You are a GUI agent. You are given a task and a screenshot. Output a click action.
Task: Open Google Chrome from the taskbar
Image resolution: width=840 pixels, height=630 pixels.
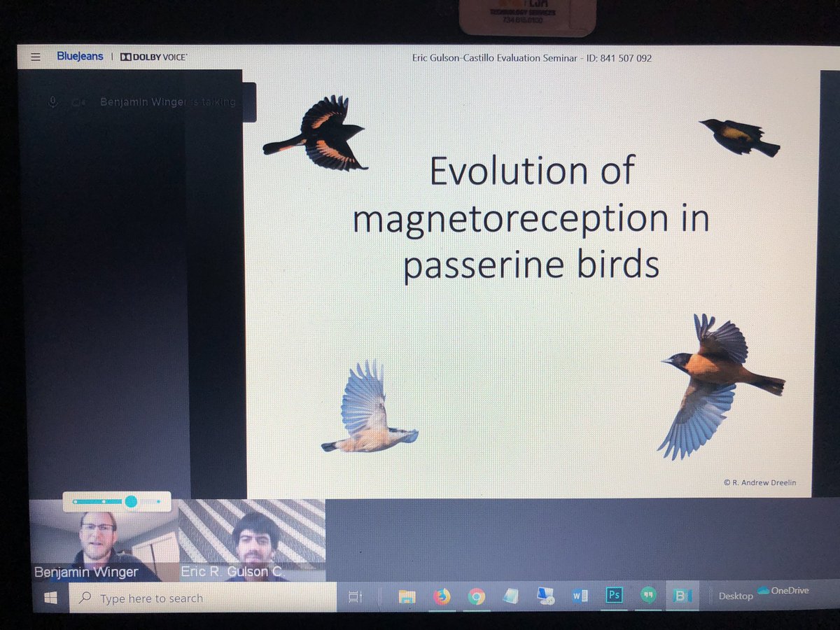coord(477,595)
